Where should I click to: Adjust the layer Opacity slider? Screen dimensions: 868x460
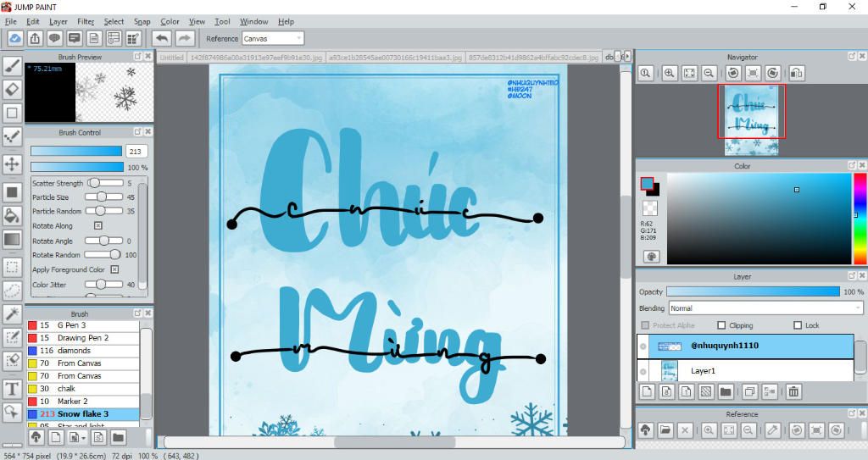[753, 291]
